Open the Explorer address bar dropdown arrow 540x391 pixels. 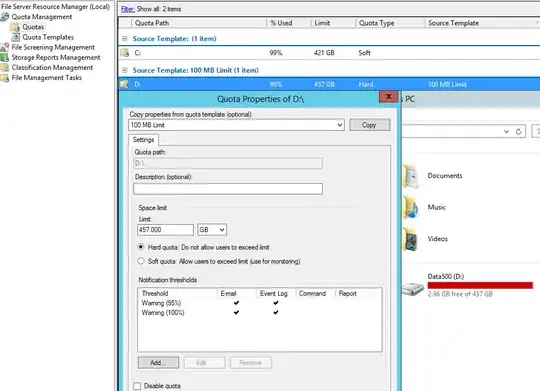[x=506, y=132]
